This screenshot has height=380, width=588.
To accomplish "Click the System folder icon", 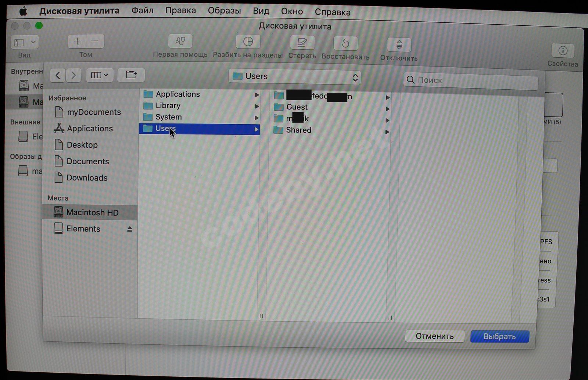I will pos(148,117).
